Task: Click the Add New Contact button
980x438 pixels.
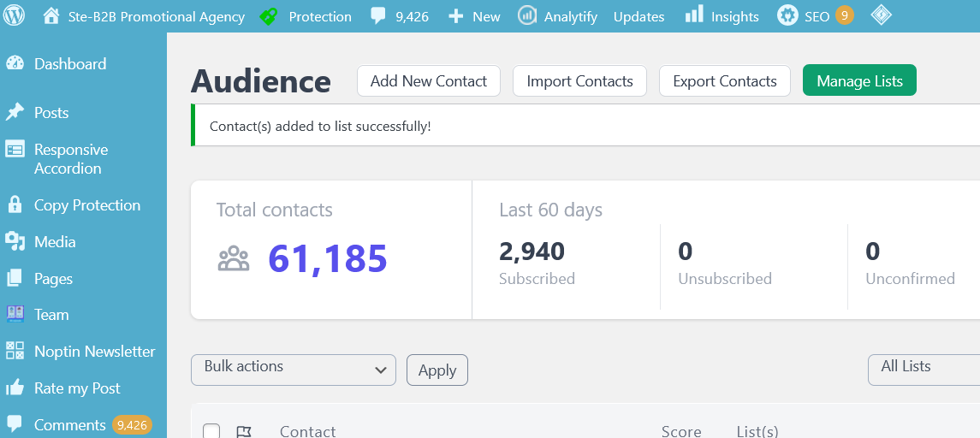Action: pyautogui.click(x=428, y=81)
